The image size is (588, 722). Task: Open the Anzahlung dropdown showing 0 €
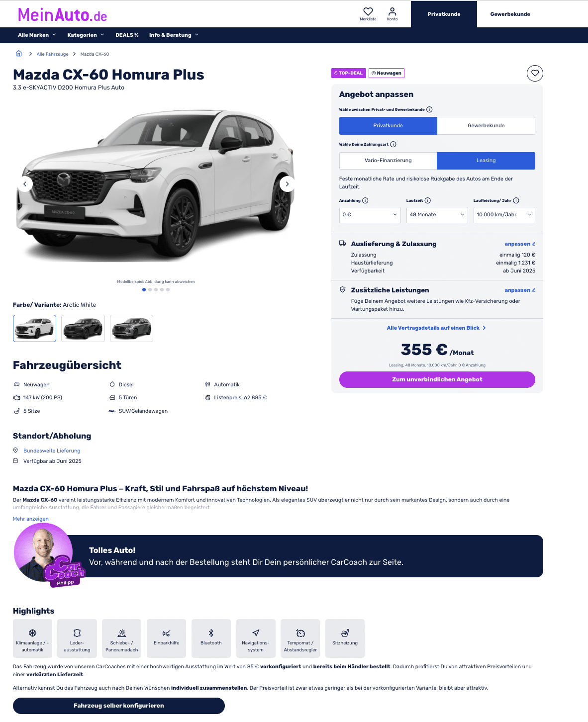tap(370, 215)
